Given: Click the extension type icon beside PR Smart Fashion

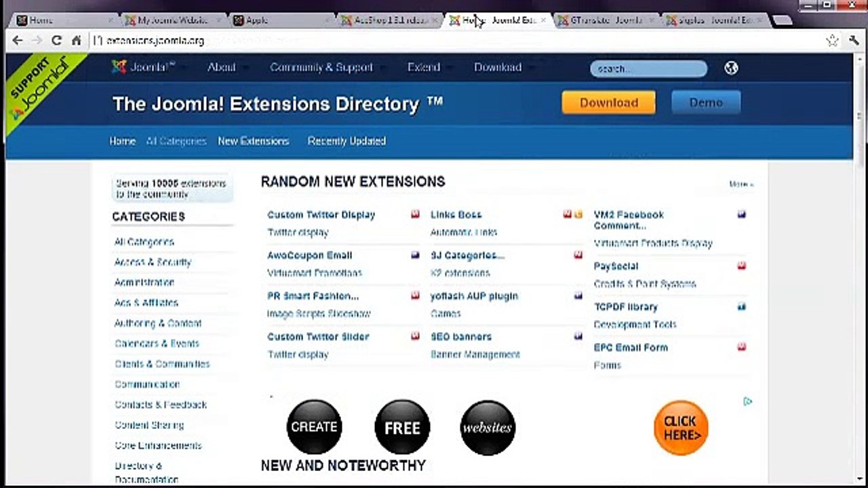Looking at the screenshot, I should (415, 296).
